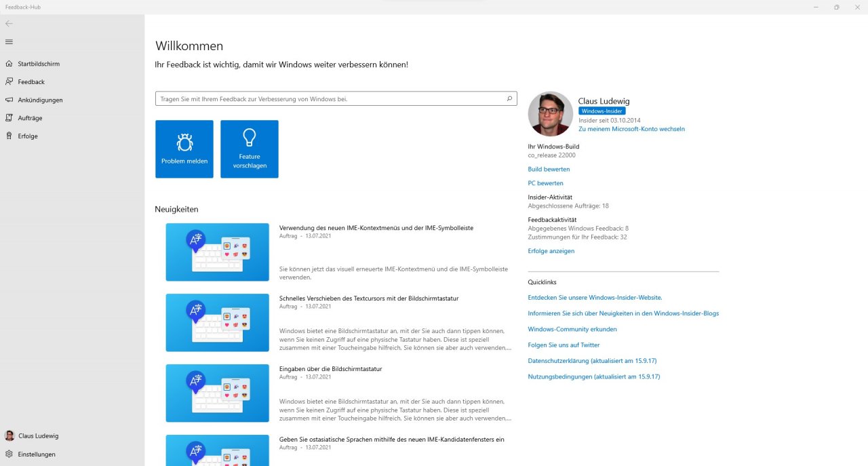This screenshot has height=466, width=868.
Task: Click the Feature vorschlagen tile
Action: point(250,149)
